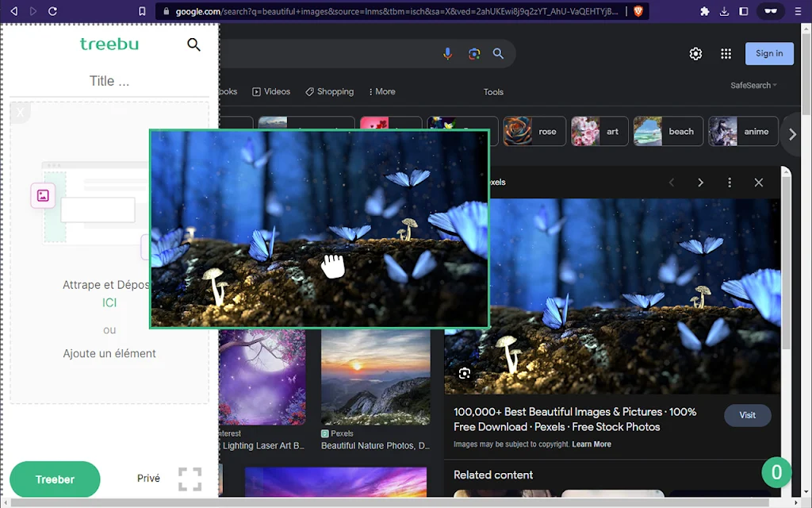The width and height of the screenshot is (812, 508).
Task: Open the browser extensions puzzle icon
Action: pyautogui.click(x=704, y=11)
